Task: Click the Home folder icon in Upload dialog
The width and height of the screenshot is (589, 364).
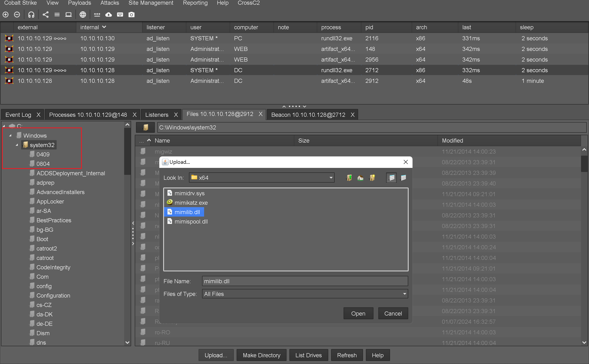Action: coord(360,178)
